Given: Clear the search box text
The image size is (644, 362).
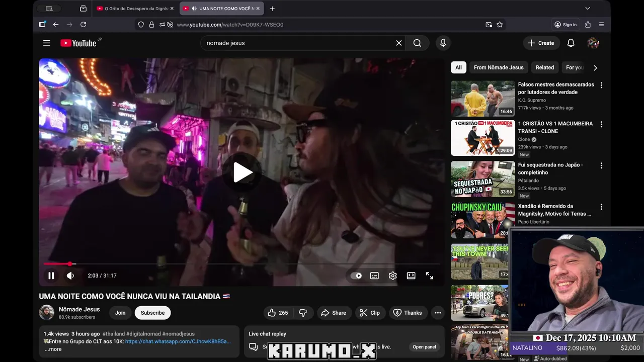Looking at the screenshot, I should coord(399,43).
